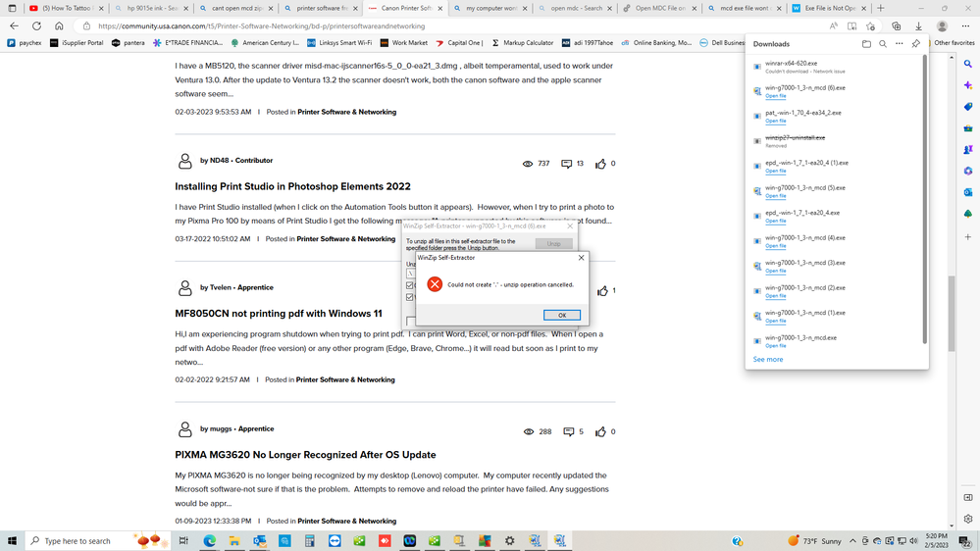Click page vertical scrollbar thumb
The image size is (980, 551).
(x=952, y=314)
